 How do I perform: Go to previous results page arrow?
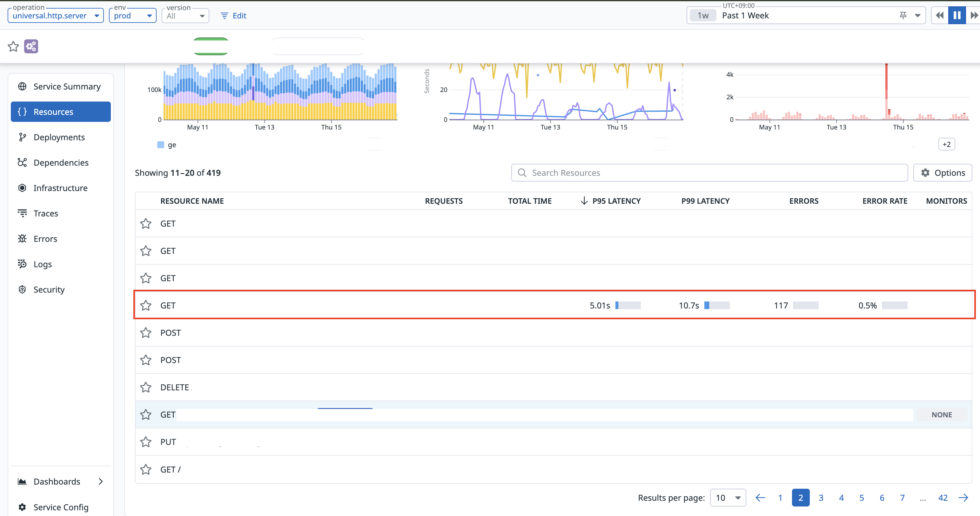point(760,498)
